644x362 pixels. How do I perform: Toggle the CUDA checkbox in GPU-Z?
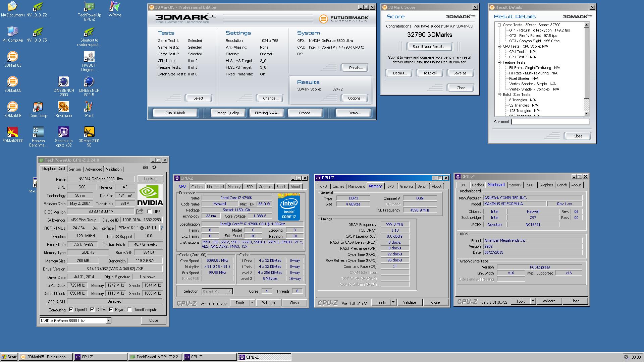click(92, 309)
